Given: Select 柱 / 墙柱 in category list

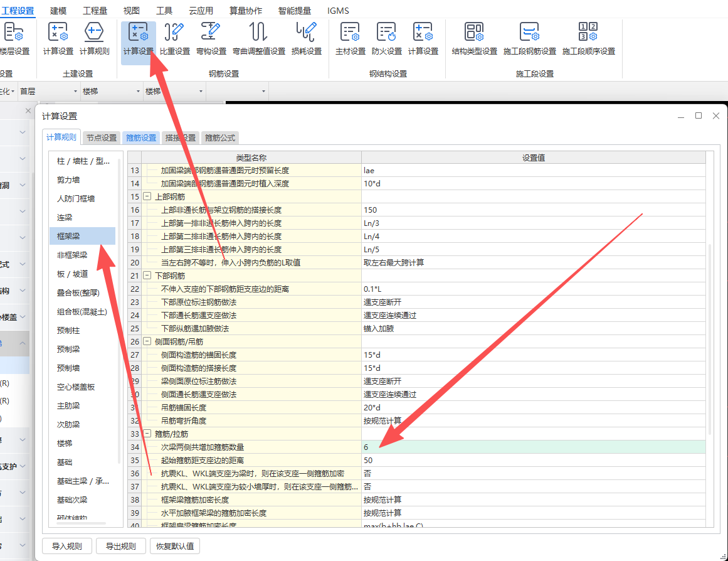Looking at the screenshot, I should tap(83, 161).
